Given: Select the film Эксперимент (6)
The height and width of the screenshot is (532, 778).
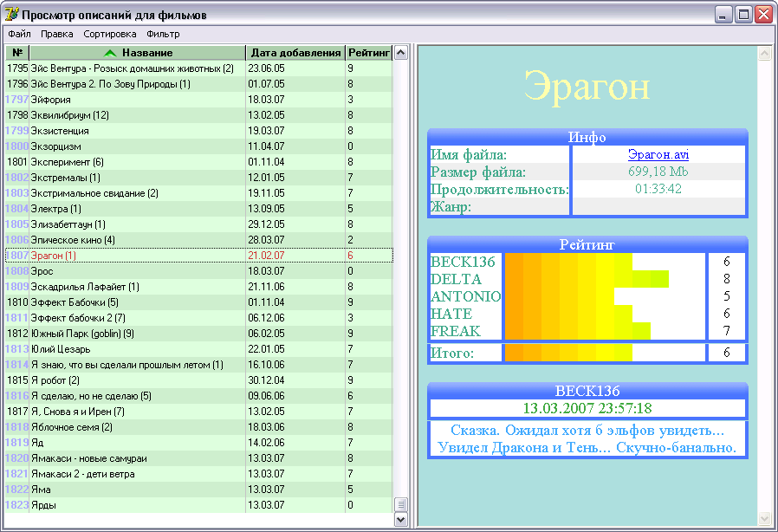Looking at the screenshot, I should [x=199, y=162].
